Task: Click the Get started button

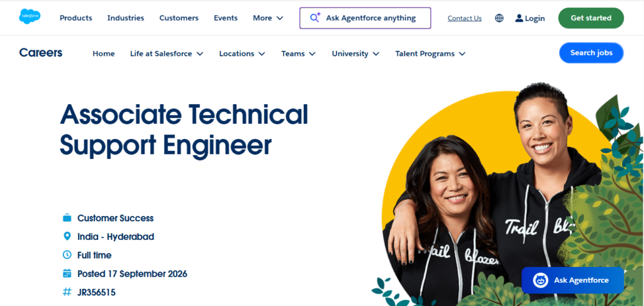Action: click(591, 18)
